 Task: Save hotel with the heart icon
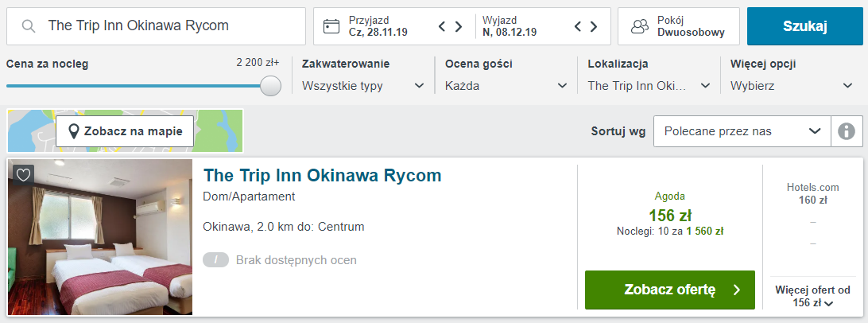(23, 175)
